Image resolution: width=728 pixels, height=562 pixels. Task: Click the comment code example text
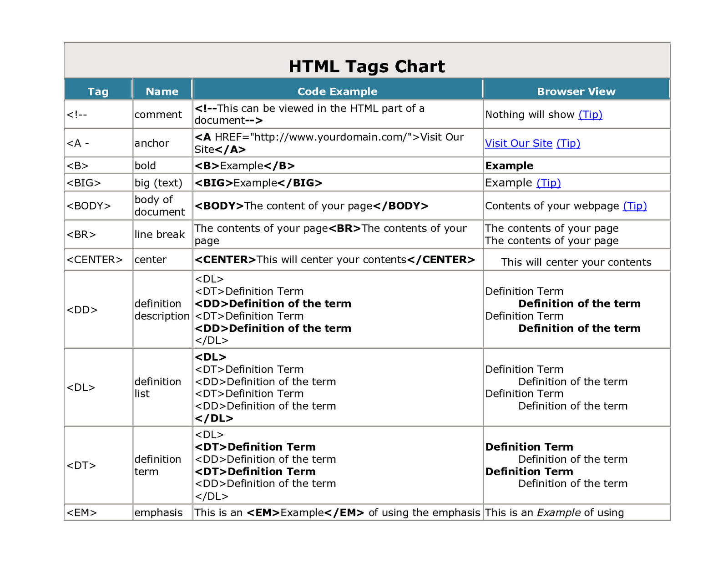pyautogui.click(x=310, y=114)
